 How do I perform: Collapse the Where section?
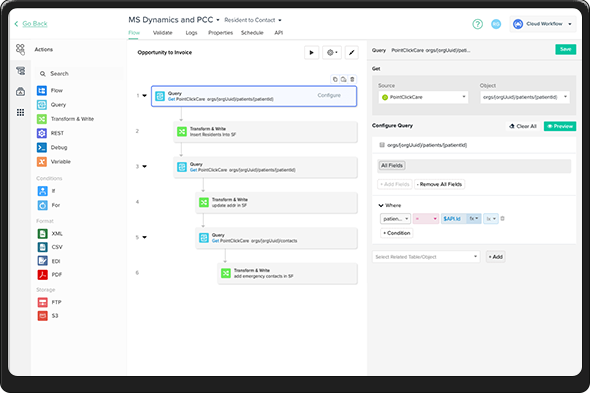coord(381,206)
